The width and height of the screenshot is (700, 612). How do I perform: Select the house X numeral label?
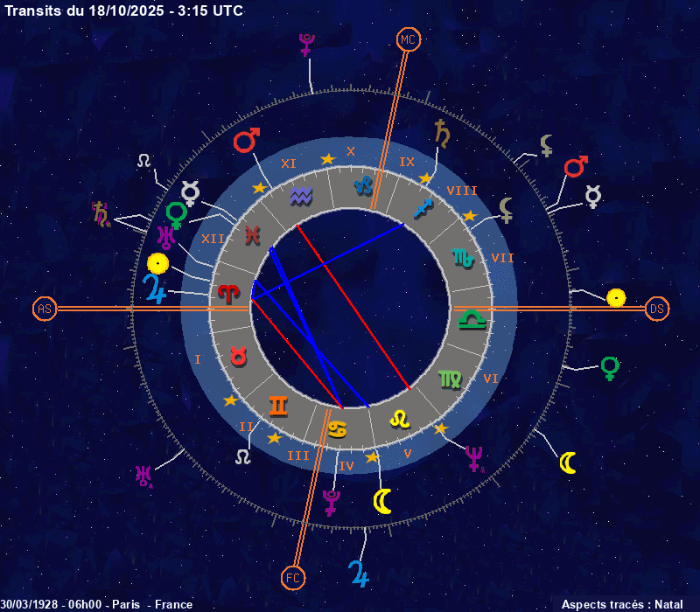coord(350,151)
